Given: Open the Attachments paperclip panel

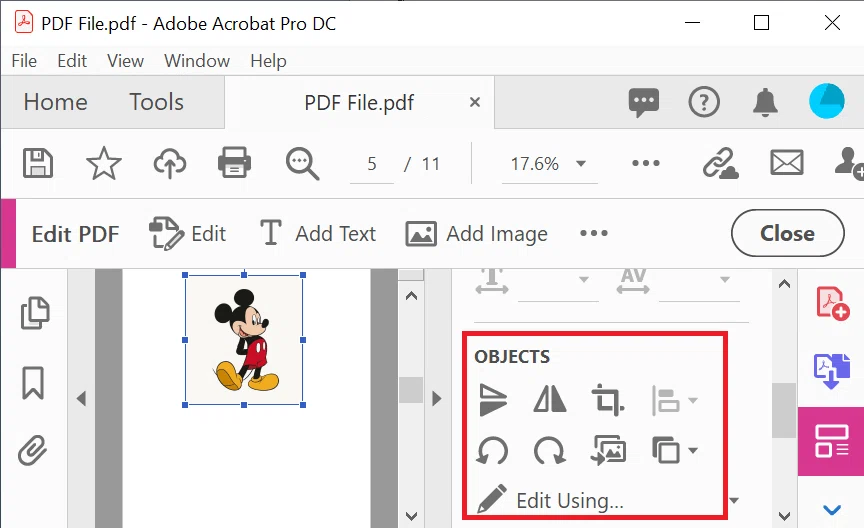Looking at the screenshot, I should 33,450.
